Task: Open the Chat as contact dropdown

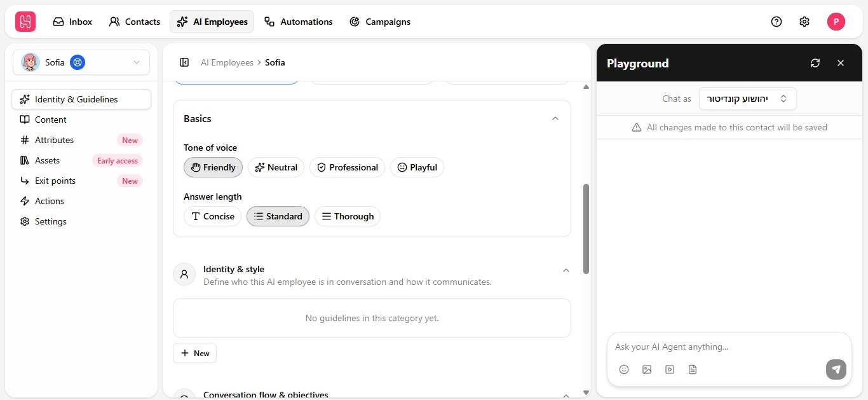Action: tap(747, 99)
